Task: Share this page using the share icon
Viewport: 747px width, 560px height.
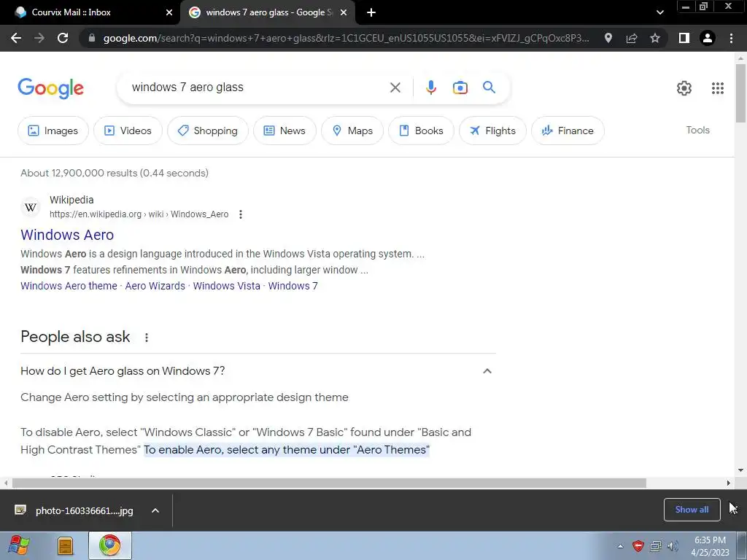Action: [x=632, y=38]
